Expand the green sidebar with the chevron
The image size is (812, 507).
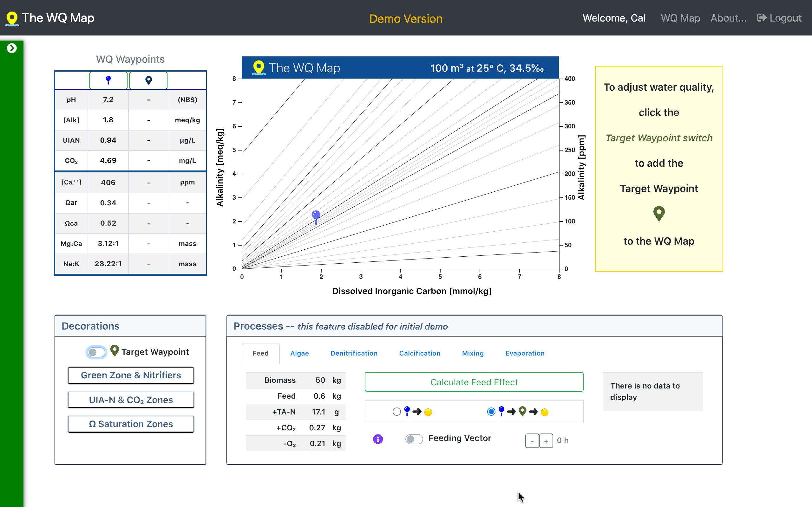12,48
